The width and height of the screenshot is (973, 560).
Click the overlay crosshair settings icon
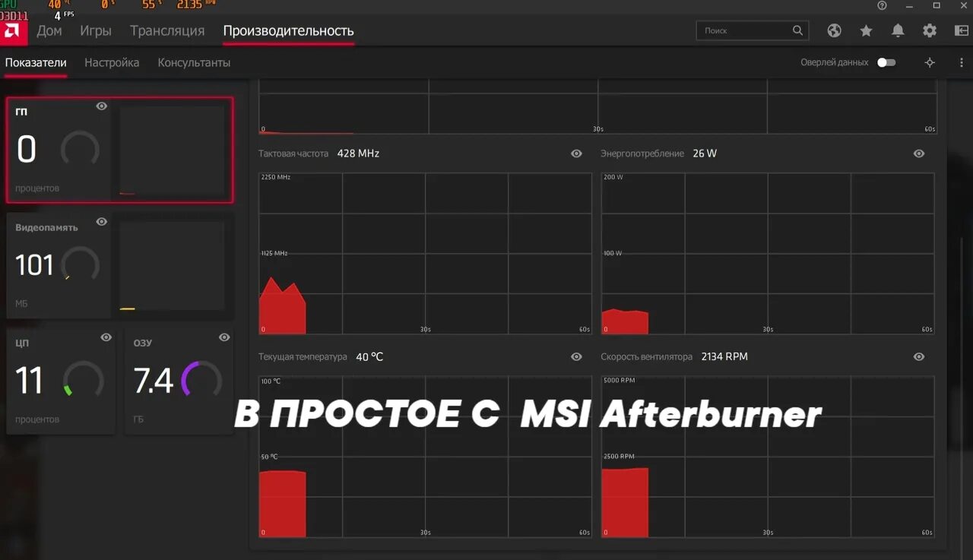[930, 62]
